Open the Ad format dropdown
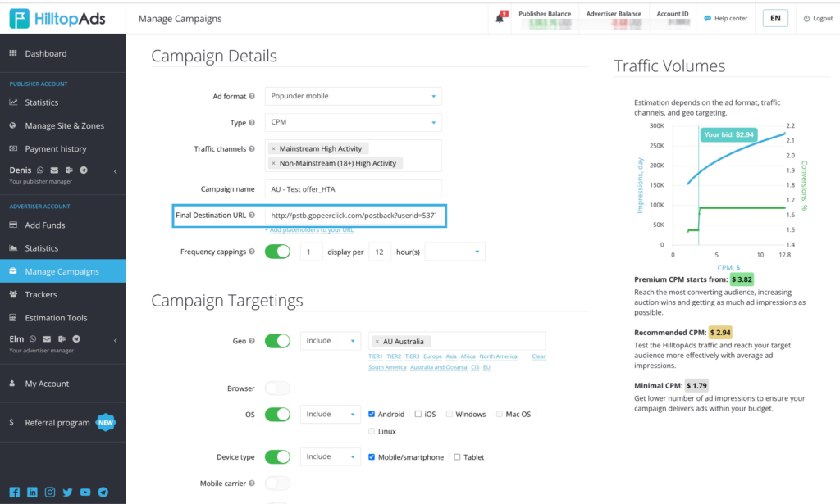Image resolution: width=840 pixels, height=504 pixels. click(x=353, y=97)
